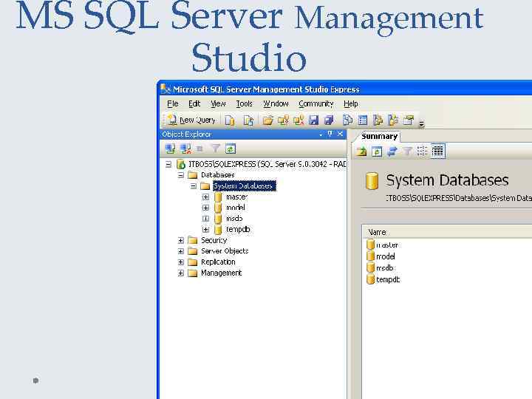532x399 pixels.
Task: Click the Synchronize arrows icon in Summary
Action: [392, 151]
